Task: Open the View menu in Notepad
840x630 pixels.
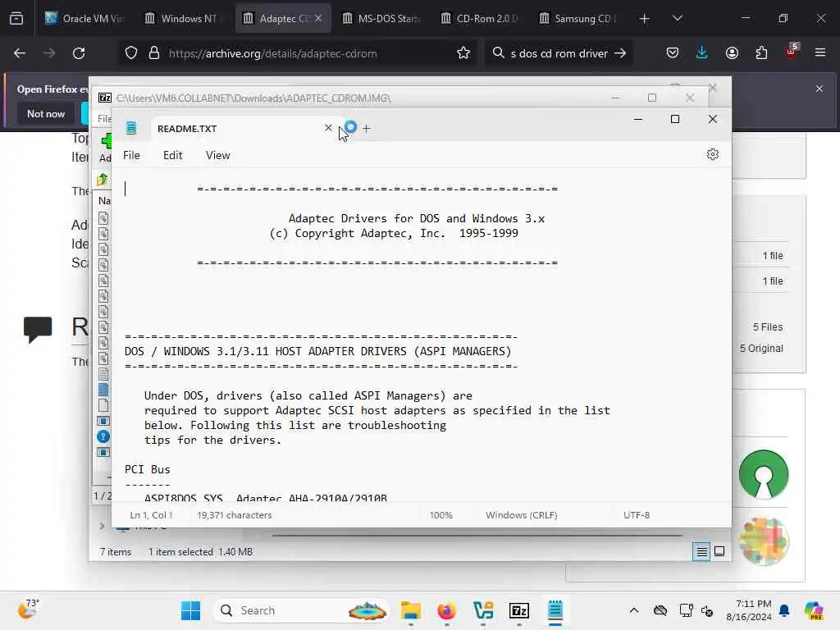Action: coord(217,155)
